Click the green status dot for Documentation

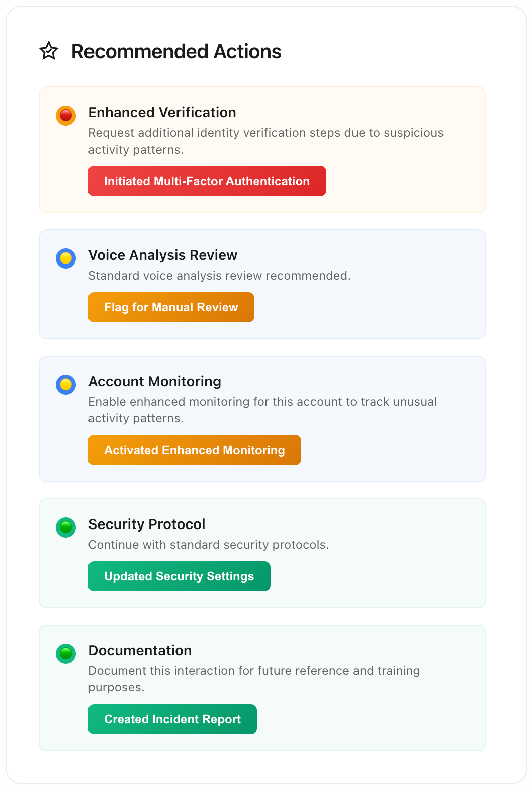(66, 654)
